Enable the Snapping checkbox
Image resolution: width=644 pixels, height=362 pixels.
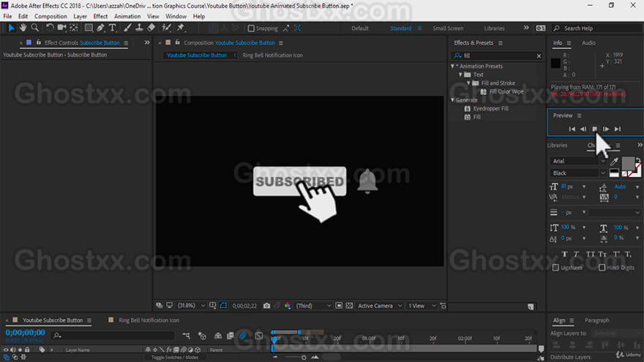(251, 29)
